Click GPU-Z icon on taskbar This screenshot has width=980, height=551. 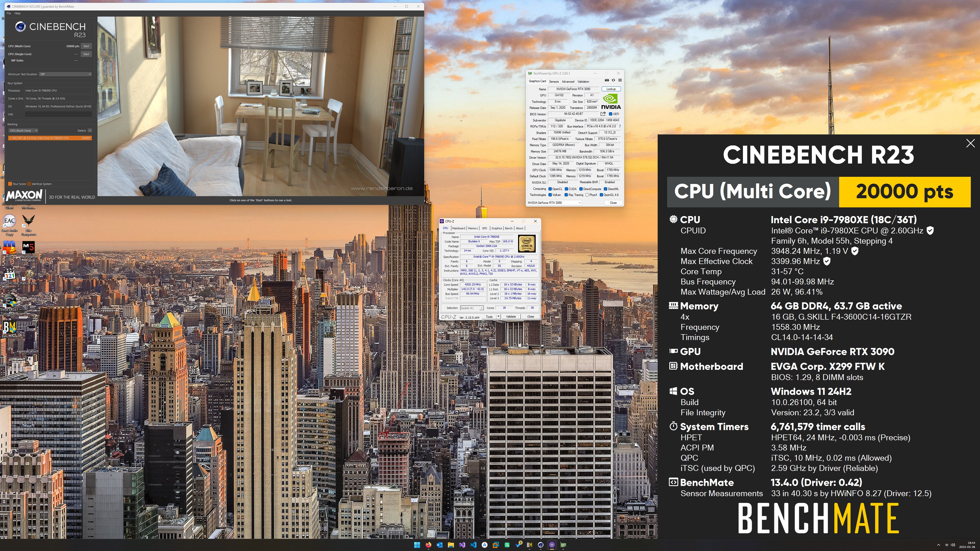click(563, 545)
